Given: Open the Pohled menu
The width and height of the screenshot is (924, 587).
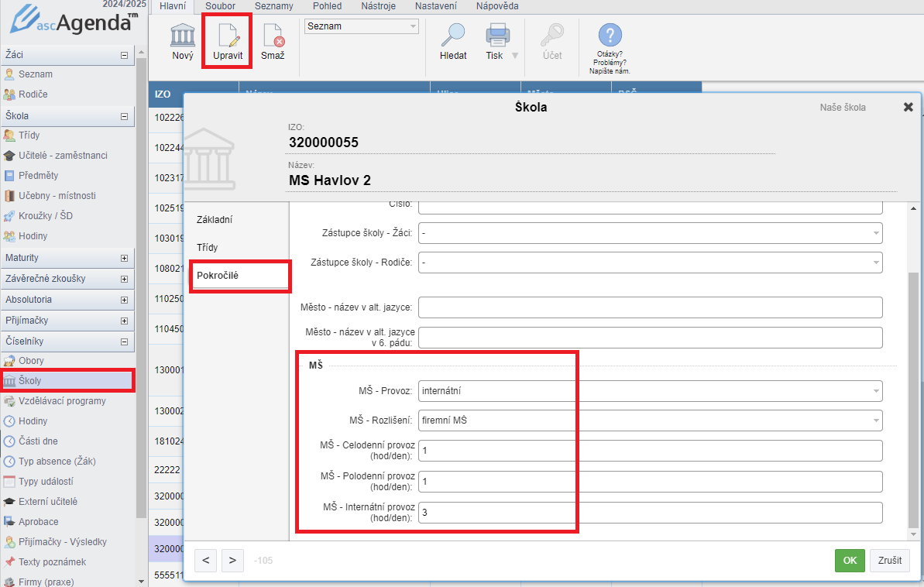Looking at the screenshot, I should tap(328, 6).
